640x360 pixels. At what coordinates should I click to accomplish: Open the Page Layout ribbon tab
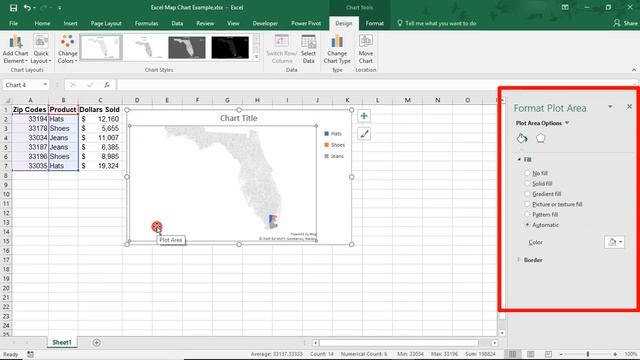(x=106, y=23)
